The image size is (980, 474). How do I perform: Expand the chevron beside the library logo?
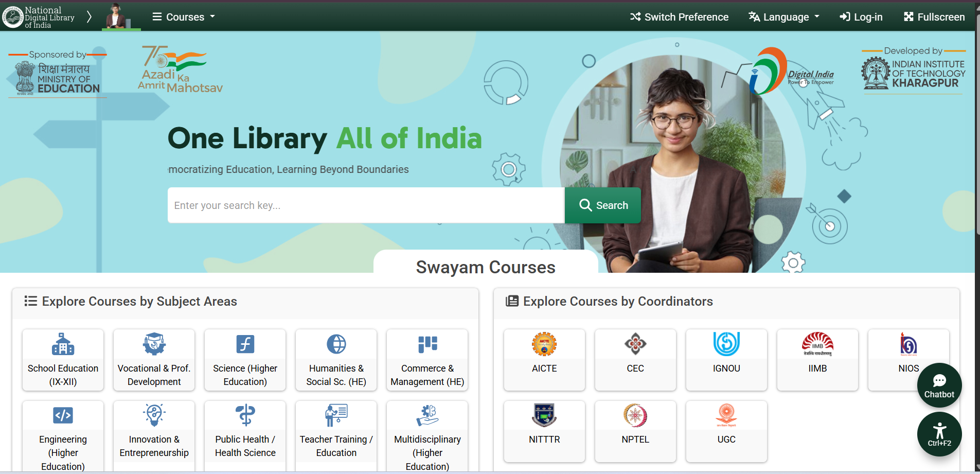click(x=89, y=17)
